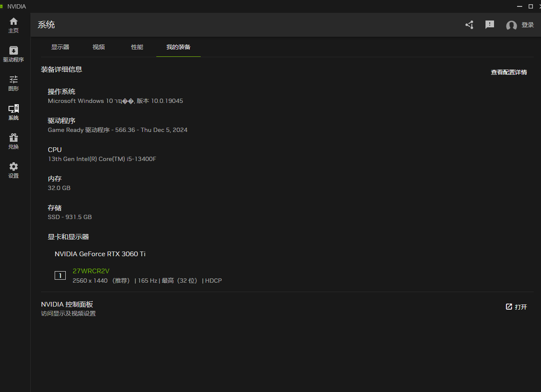The image size is (541, 392).
Task: Open the 图形 graphics section
Action: [13, 82]
